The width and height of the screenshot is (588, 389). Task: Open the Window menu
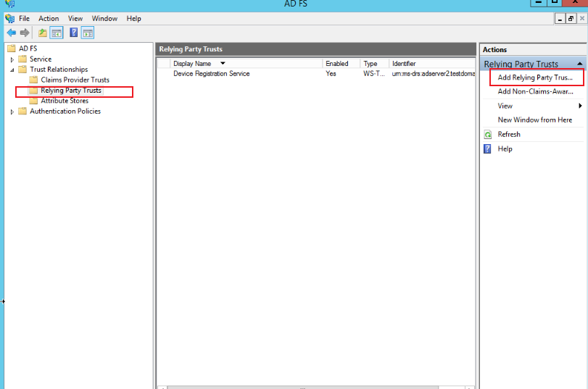click(104, 18)
